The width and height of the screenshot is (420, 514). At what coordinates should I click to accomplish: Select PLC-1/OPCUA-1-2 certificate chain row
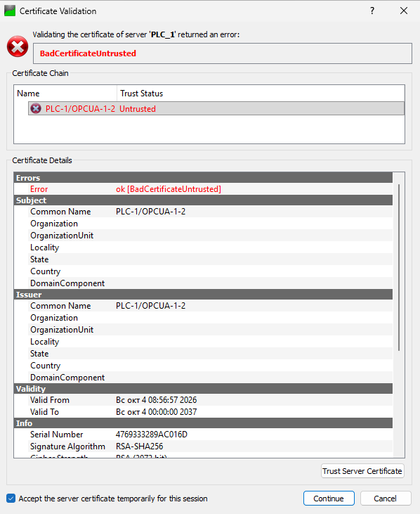[x=216, y=108]
